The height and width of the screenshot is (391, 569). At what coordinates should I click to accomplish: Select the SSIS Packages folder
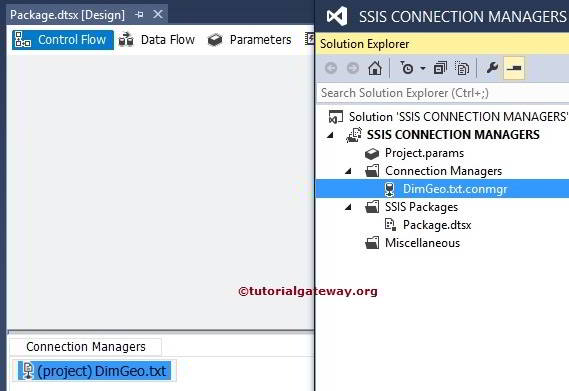[x=421, y=207]
